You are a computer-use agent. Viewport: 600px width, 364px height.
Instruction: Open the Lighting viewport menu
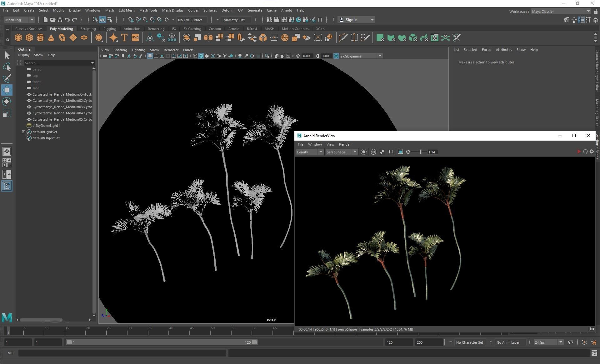pyautogui.click(x=138, y=50)
